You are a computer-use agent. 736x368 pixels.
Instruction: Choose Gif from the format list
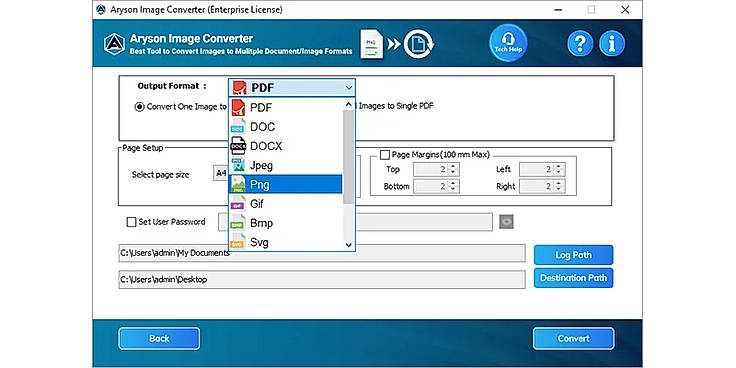(285, 204)
